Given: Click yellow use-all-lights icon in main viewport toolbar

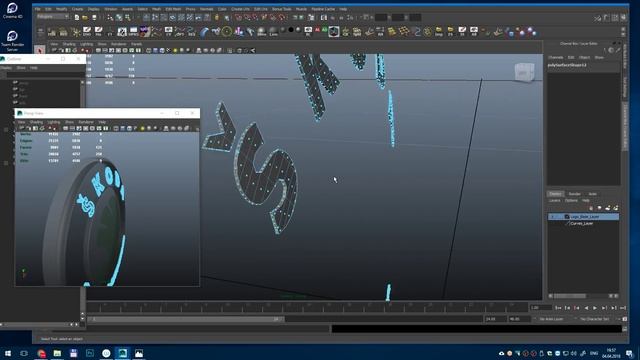Looking at the screenshot, I should pyautogui.click(x=175, y=51).
